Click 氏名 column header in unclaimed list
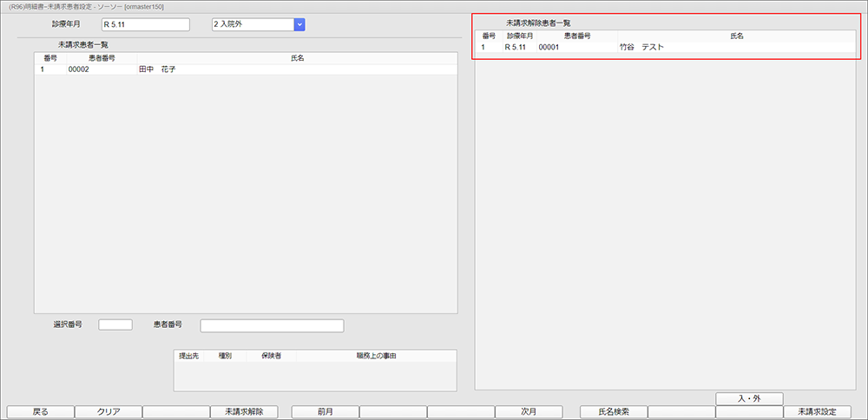Screen dimensions: 868x420 click(297, 58)
